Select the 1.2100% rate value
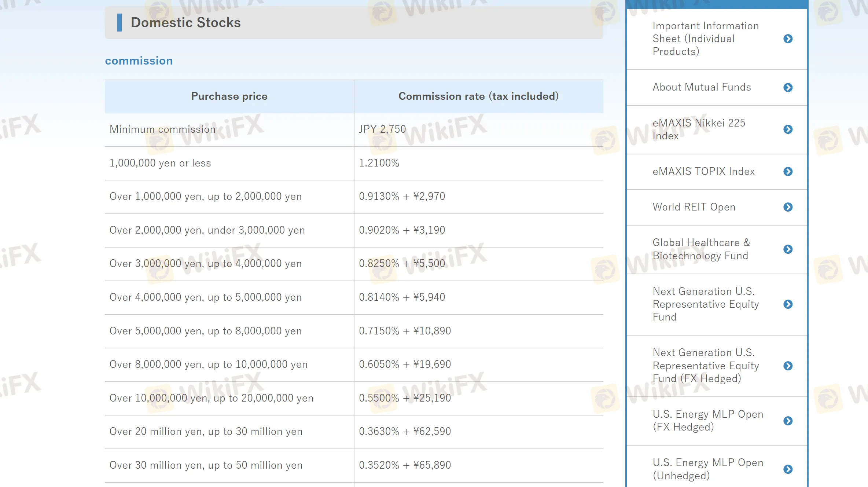 coord(379,163)
